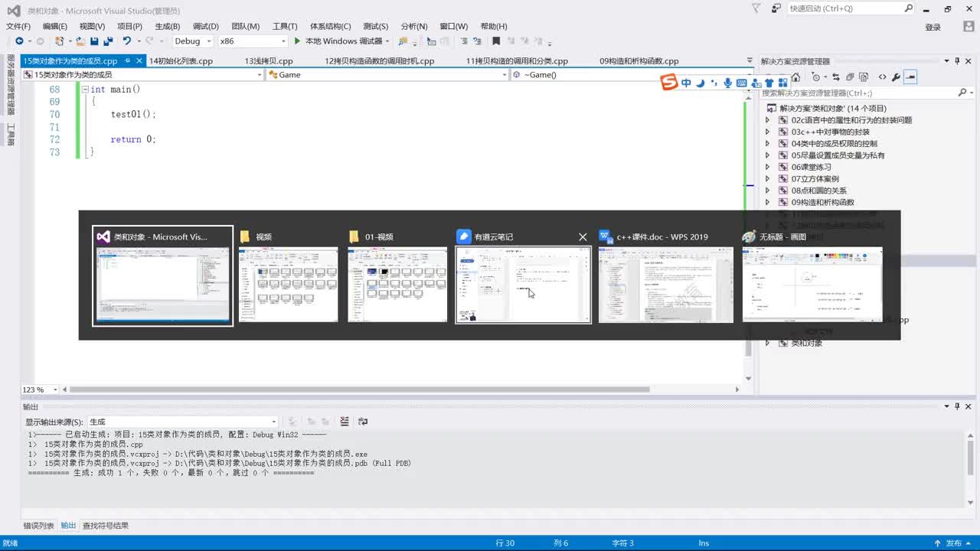Toggle preview selected items in Solution Explorer

[910, 77]
